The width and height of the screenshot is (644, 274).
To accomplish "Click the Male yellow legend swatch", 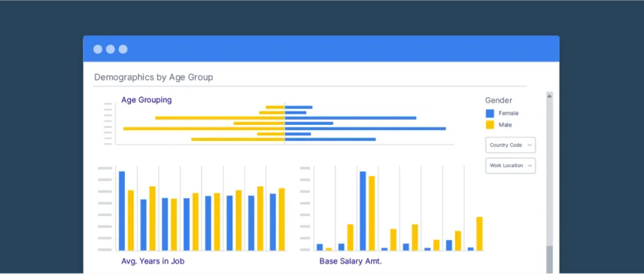I will click(x=490, y=125).
